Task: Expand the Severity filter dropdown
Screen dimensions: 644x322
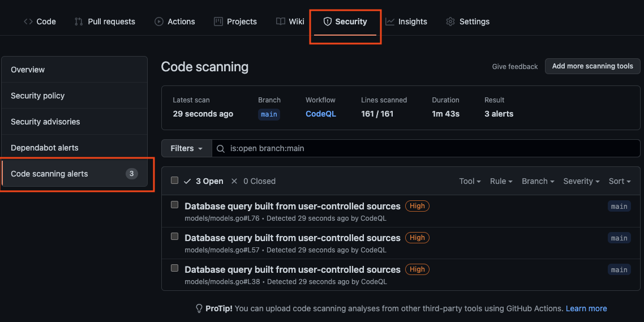Action: tap(582, 181)
